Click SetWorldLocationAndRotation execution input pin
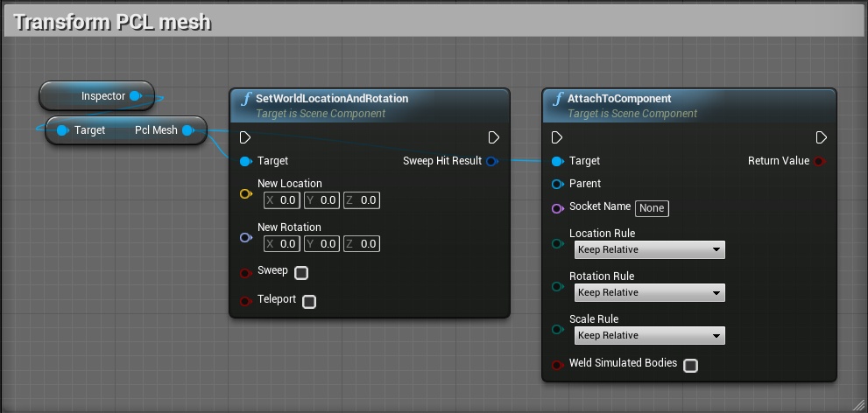 point(245,137)
